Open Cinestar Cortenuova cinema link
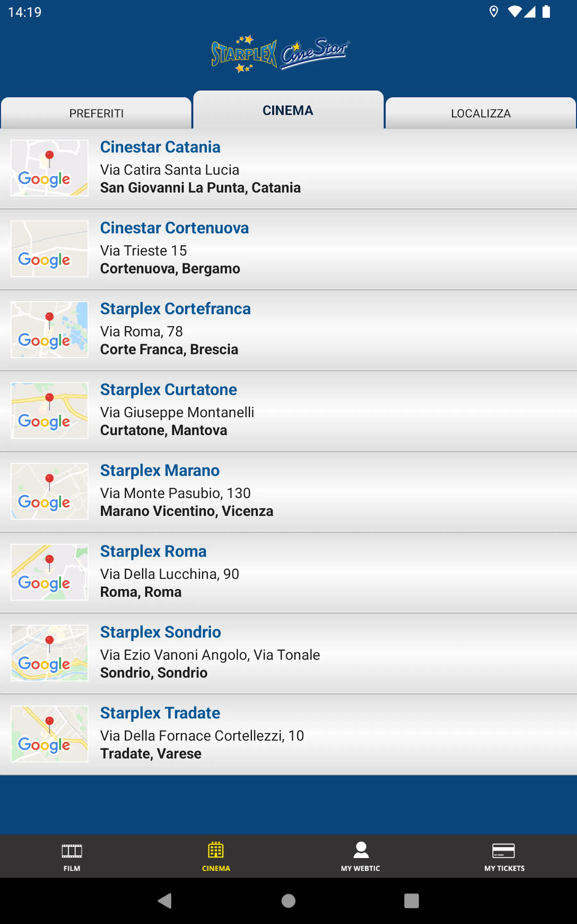Viewport: 577px width, 924px height. [x=174, y=228]
